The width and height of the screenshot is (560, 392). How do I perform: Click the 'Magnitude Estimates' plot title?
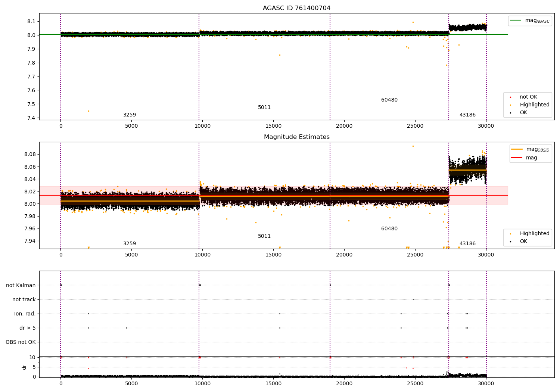[296, 137]
